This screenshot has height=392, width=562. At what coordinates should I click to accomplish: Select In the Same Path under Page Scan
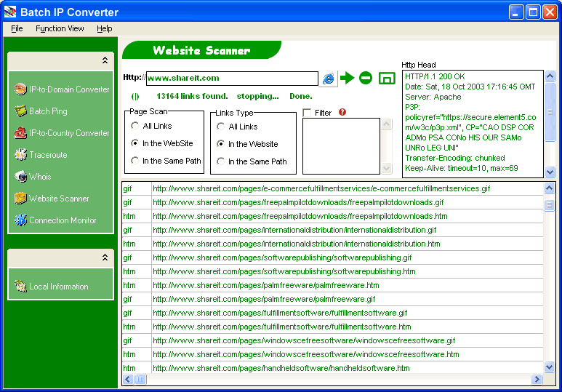pos(135,160)
